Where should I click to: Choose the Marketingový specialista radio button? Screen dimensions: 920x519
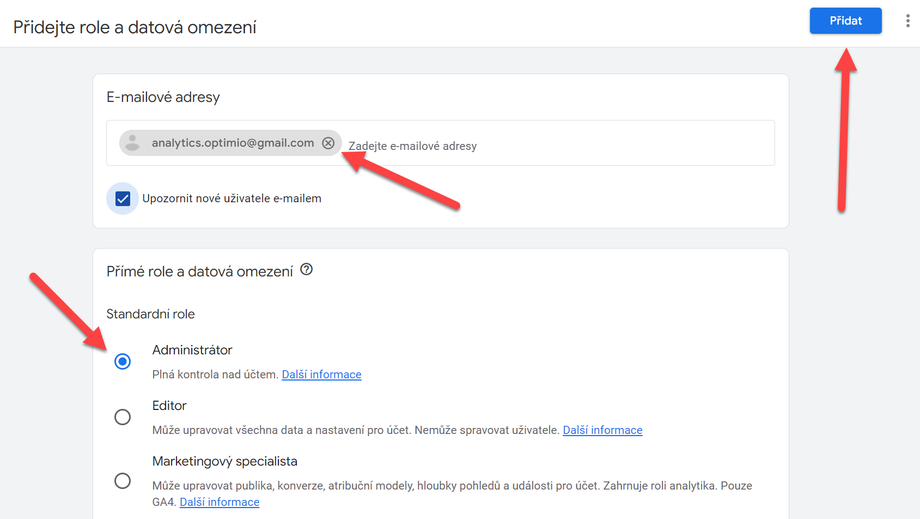click(123, 481)
